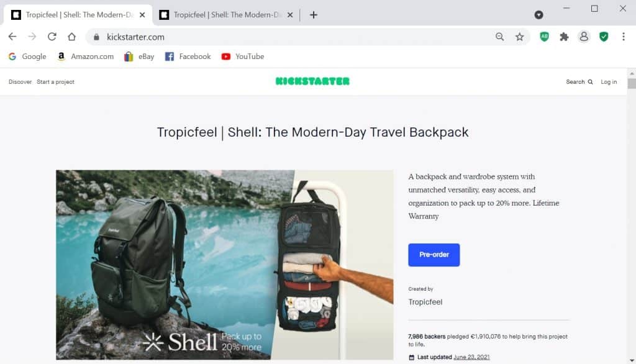
Task: Click the AdBlock green shield extension icon
Action: click(544, 37)
